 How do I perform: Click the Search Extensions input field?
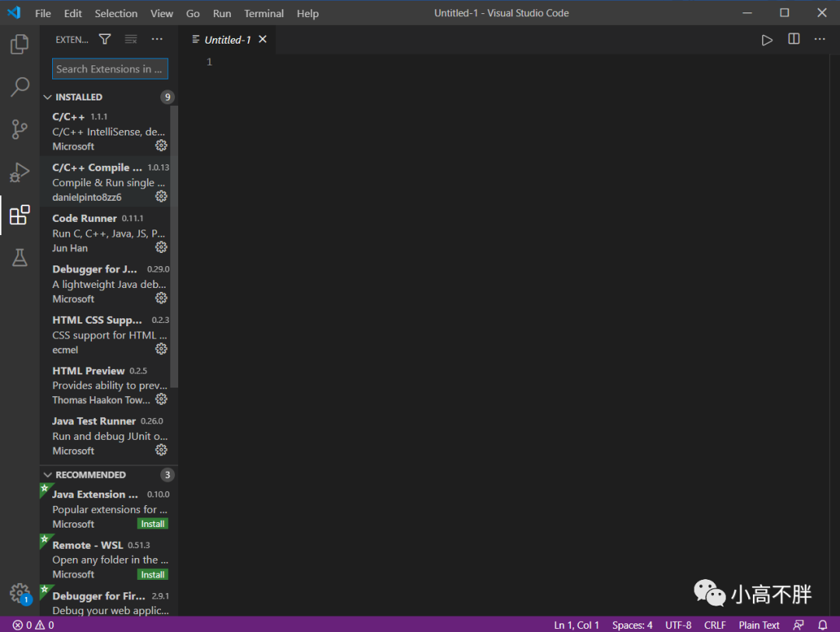pos(110,68)
